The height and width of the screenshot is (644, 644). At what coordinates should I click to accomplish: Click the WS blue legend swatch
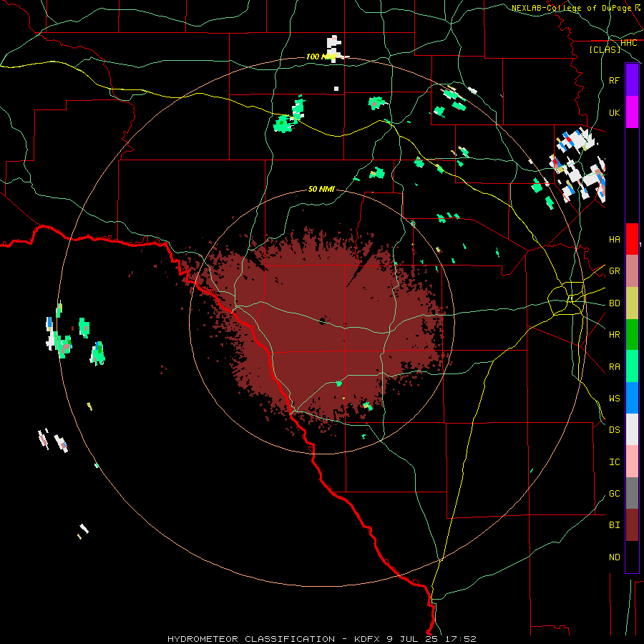632,398
